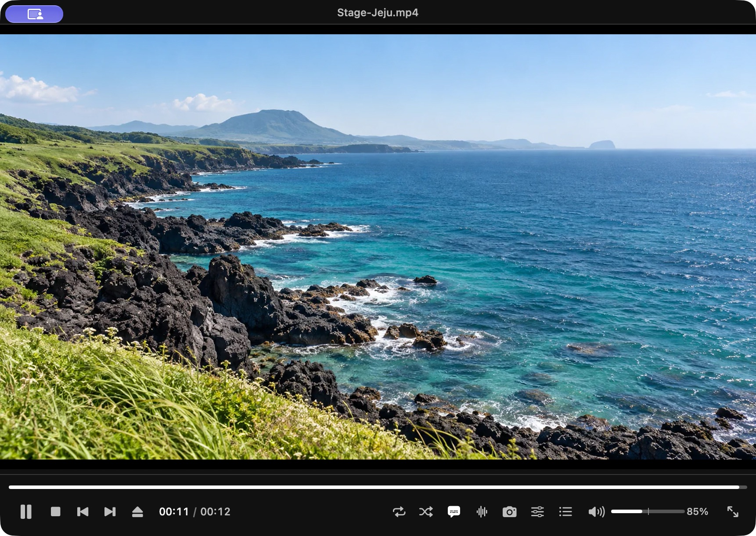This screenshot has height=536, width=756.
Task: Click the purple screen-sharing button in title bar
Action: (34, 14)
